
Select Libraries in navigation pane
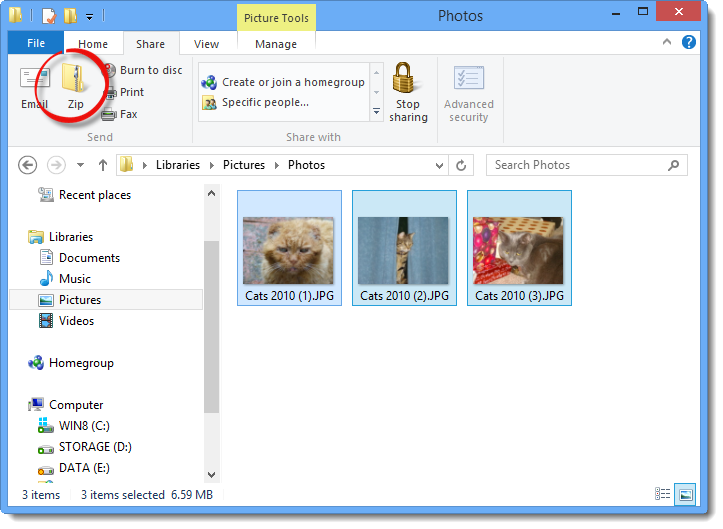61,237
